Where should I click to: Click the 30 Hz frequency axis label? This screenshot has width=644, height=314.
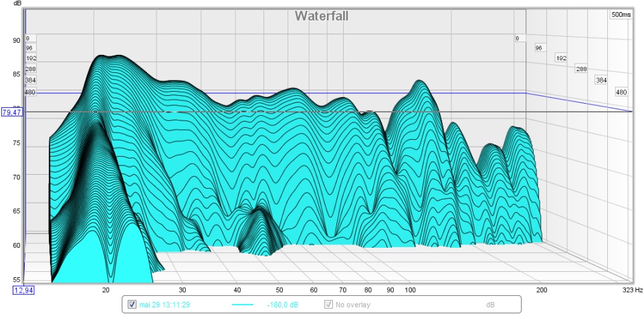pyautogui.click(x=183, y=290)
